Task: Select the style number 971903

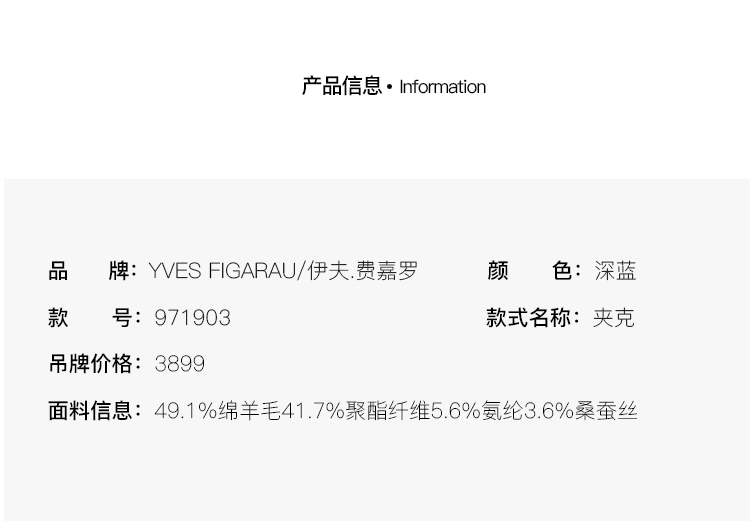Action: pos(192,318)
